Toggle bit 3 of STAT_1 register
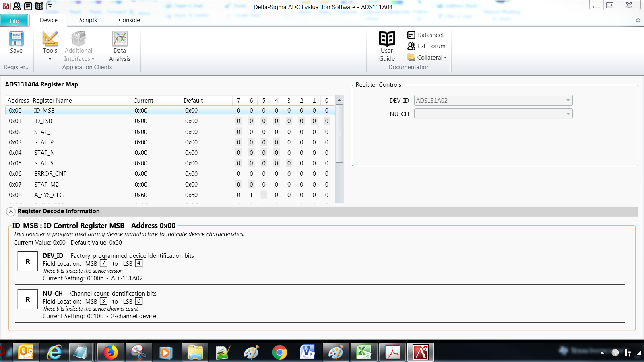The width and height of the screenshot is (644, 362). [x=289, y=132]
